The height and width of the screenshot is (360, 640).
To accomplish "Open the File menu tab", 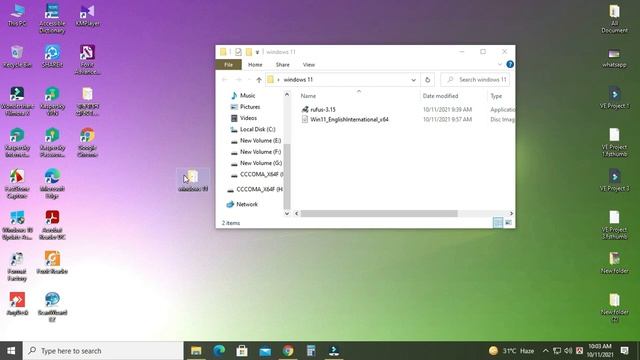I will pyautogui.click(x=229, y=64).
